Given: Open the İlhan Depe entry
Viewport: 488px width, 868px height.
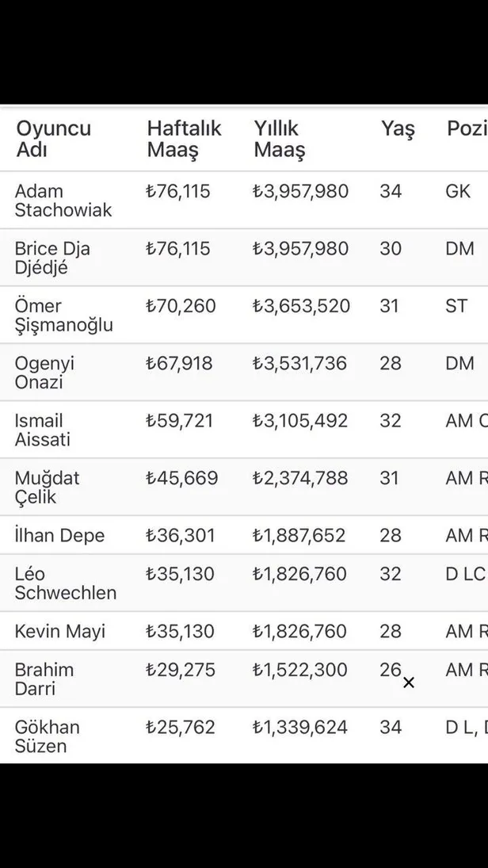Looking at the screenshot, I should coord(59,535).
